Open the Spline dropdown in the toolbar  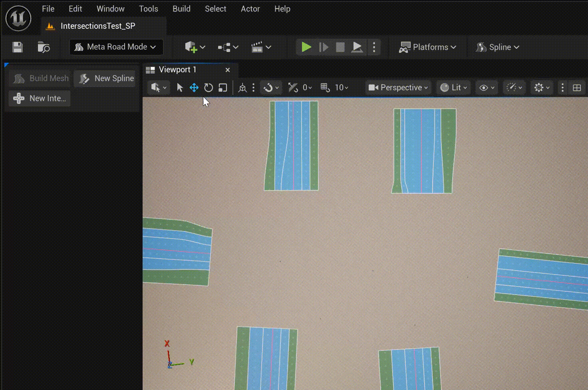(x=497, y=47)
